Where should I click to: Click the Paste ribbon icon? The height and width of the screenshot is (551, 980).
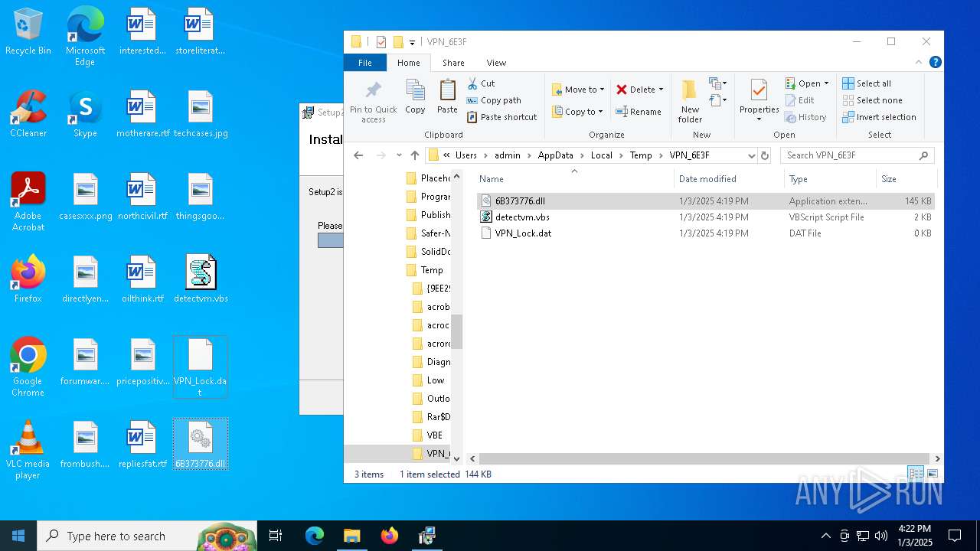(x=447, y=96)
